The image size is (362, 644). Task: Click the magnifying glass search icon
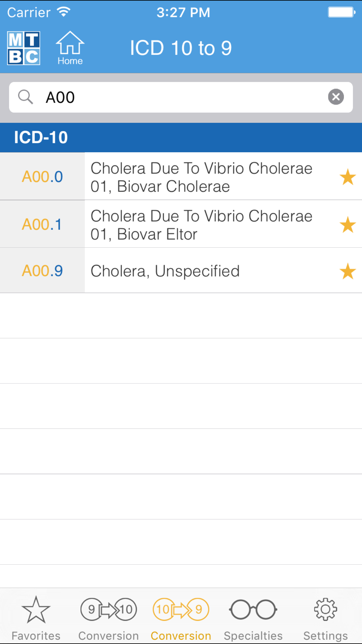tap(25, 97)
